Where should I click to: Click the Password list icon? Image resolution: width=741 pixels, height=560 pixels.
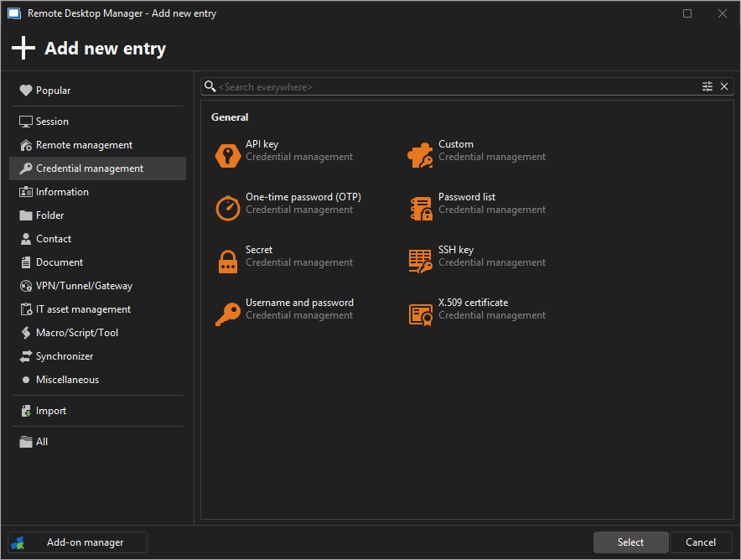[x=421, y=209]
